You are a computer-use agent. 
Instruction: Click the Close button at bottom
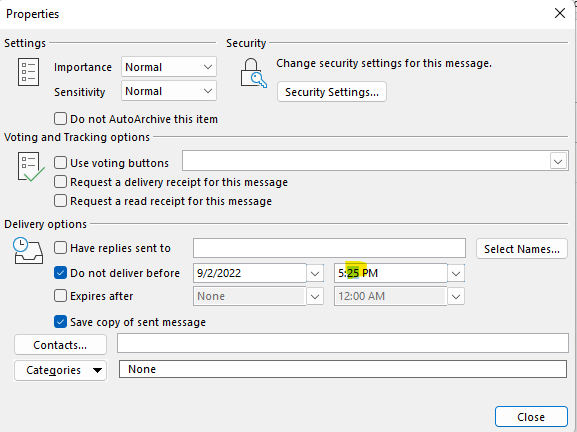point(531,417)
